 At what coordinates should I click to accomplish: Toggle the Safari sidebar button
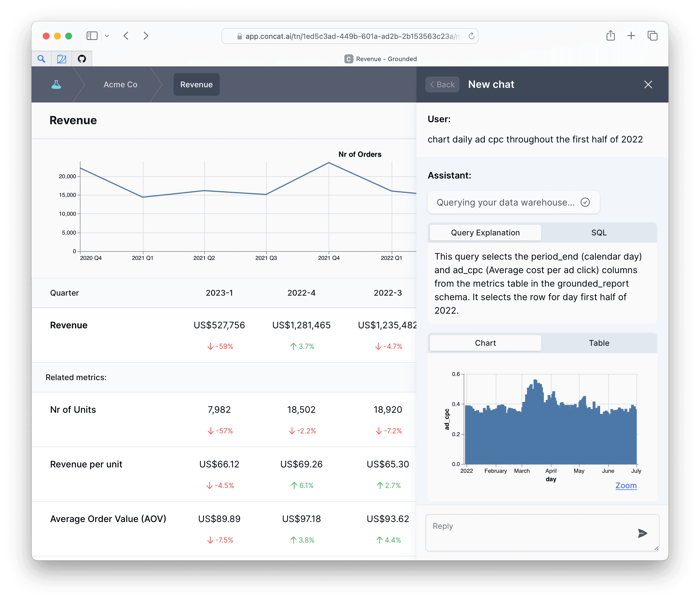(x=92, y=36)
